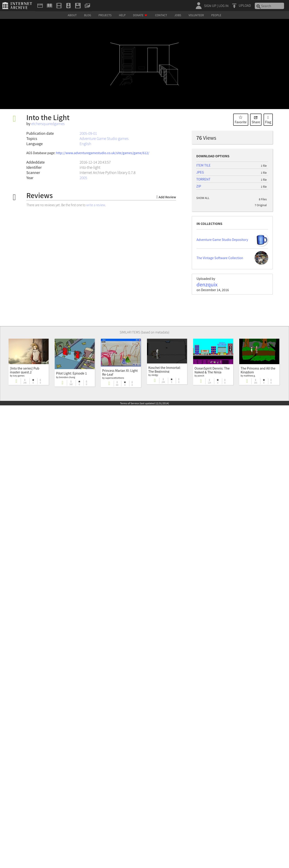Download the ITEM TILE file
Viewport: 289px width, 868px height.
pyautogui.click(x=203, y=165)
